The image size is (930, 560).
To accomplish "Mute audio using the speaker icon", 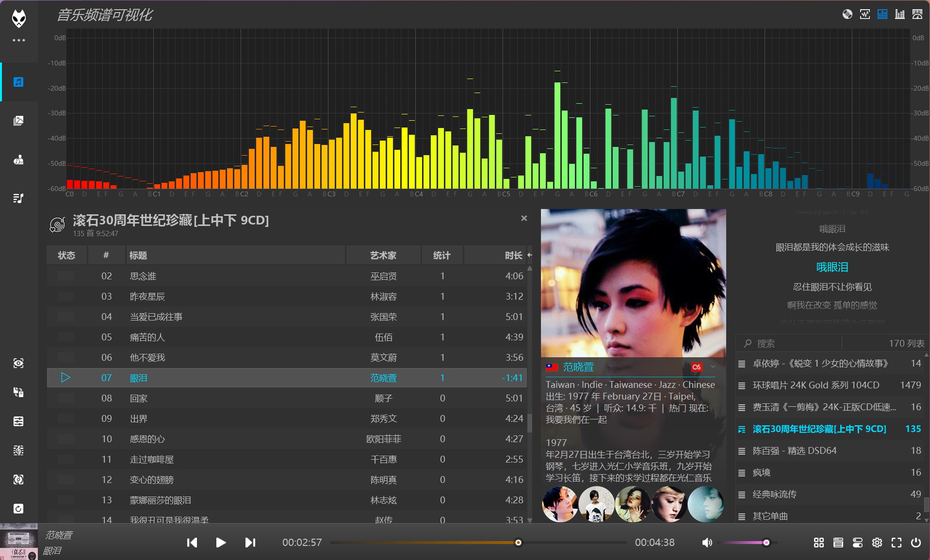I will point(707,543).
